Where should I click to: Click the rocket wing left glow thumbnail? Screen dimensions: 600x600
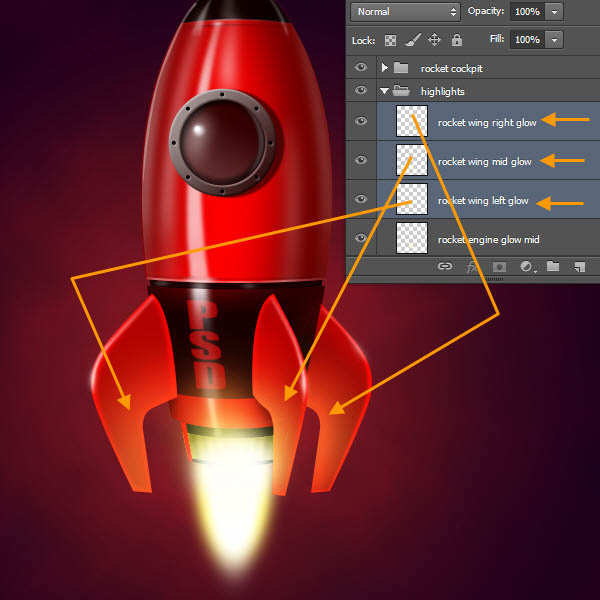[x=411, y=200]
